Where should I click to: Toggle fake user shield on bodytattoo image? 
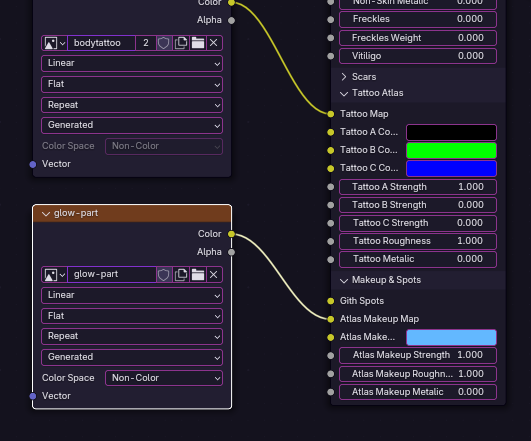pyautogui.click(x=164, y=43)
